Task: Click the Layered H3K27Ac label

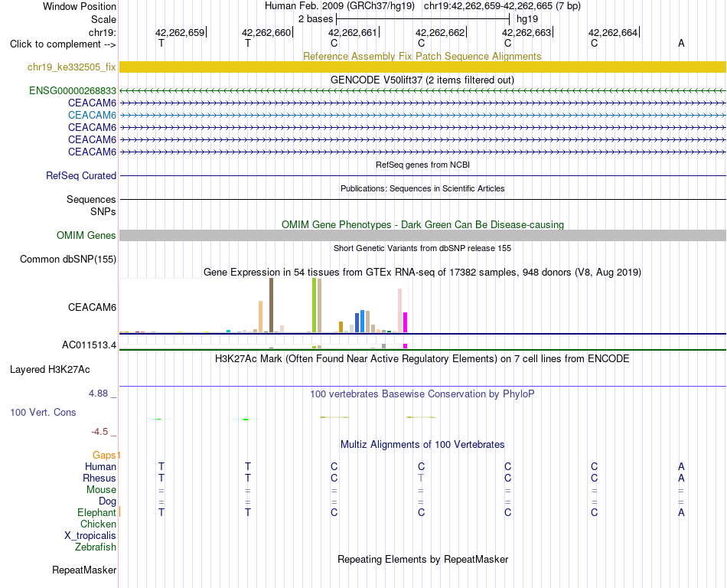Action: pyautogui.click(x=50, y=370)
